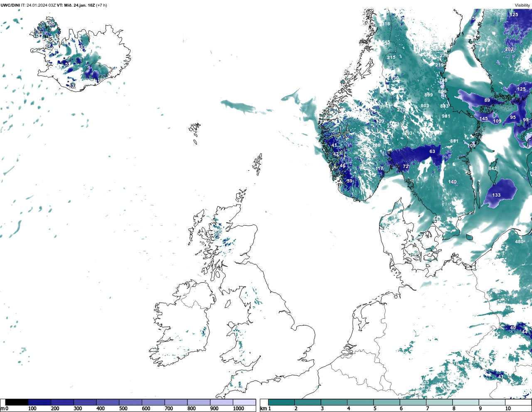The height and width of the screenshot is (412, 532).
Task: Click the 'UWC/DINI' model label in the header
Action: pos(10,5)
